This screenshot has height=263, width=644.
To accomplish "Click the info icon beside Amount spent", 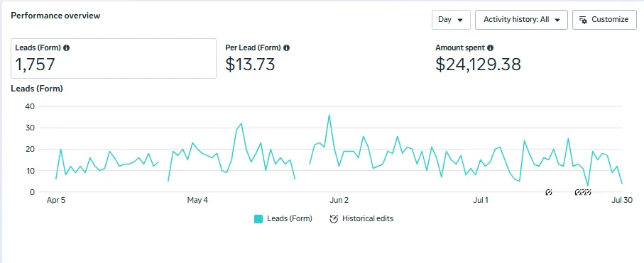I will click(491, 47).
